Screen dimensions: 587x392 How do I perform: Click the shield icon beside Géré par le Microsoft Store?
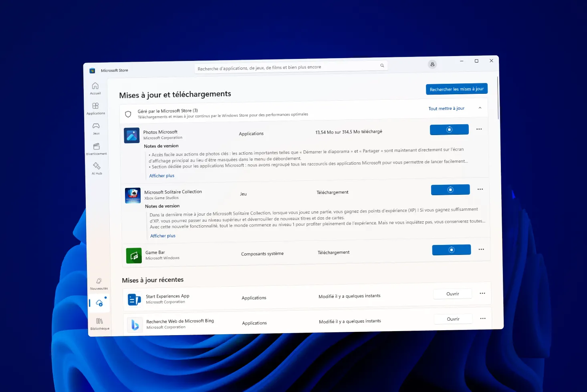128,114
